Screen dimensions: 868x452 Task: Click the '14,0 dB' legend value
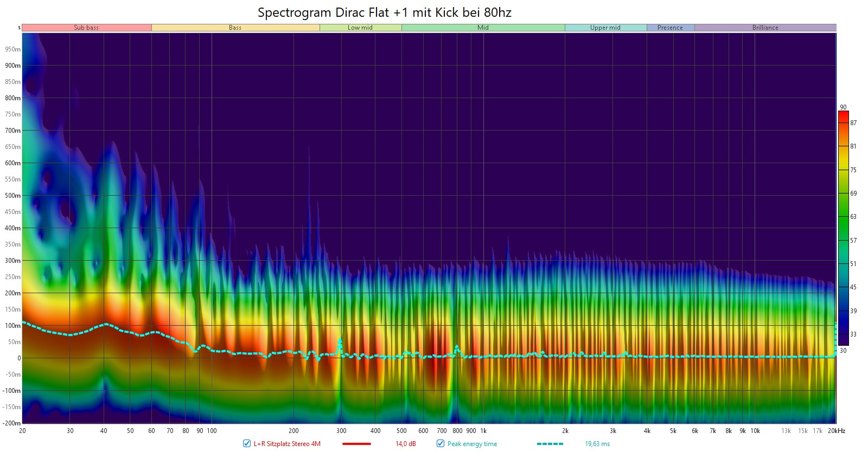[406, 444]
